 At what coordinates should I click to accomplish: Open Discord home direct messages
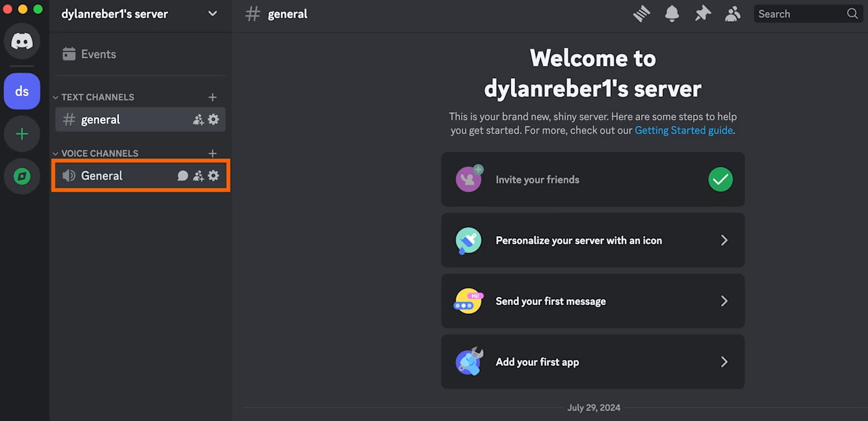click(x=22, y=42)
